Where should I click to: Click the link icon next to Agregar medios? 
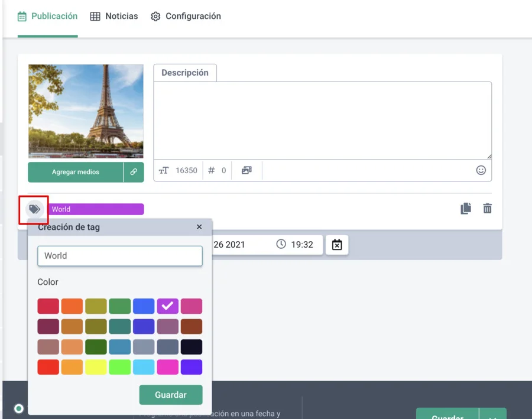134,172
